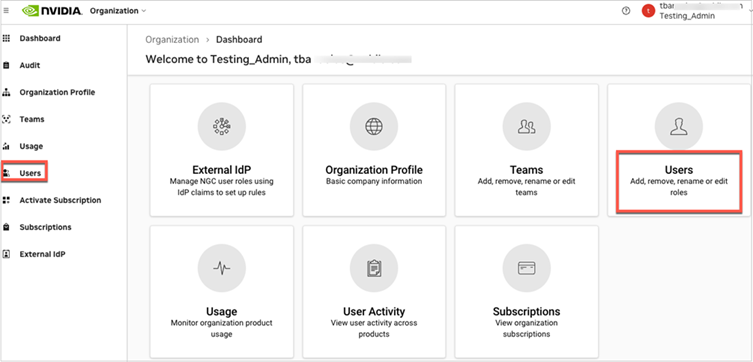Viewport: 753px width, 362px height.
Task: Click 'Basic company information' text
Action: 374,181
